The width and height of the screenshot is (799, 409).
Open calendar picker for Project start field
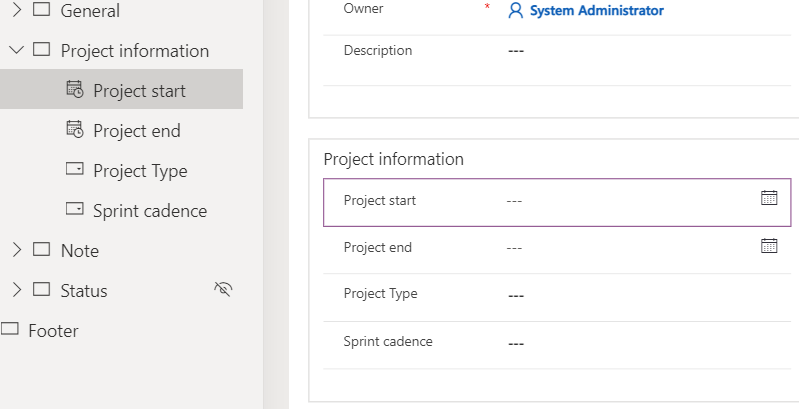coord(769,198)
